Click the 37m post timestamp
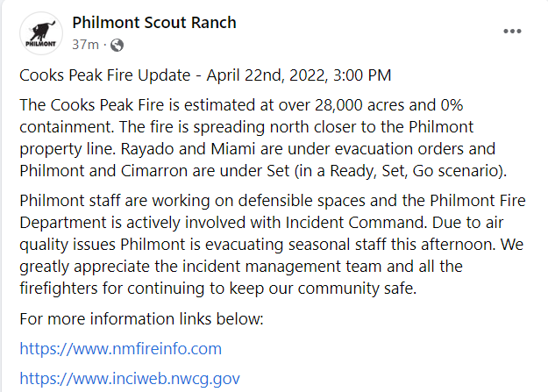This screenshot has width=548, height=392. click(85, 45)
